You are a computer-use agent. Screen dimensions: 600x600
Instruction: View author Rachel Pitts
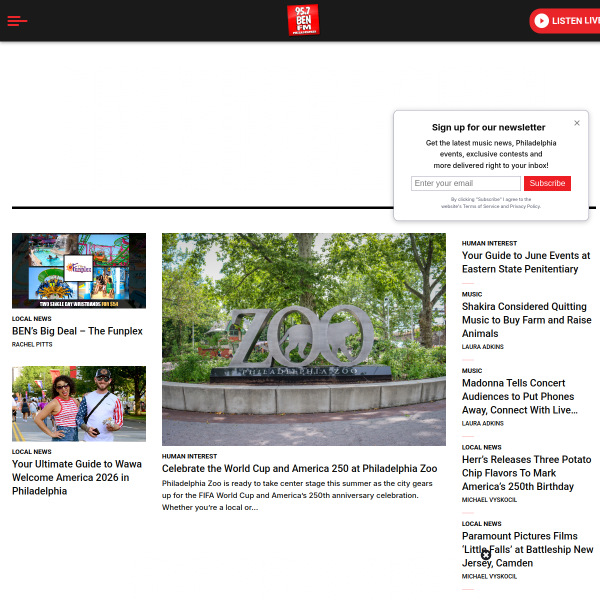32,344
